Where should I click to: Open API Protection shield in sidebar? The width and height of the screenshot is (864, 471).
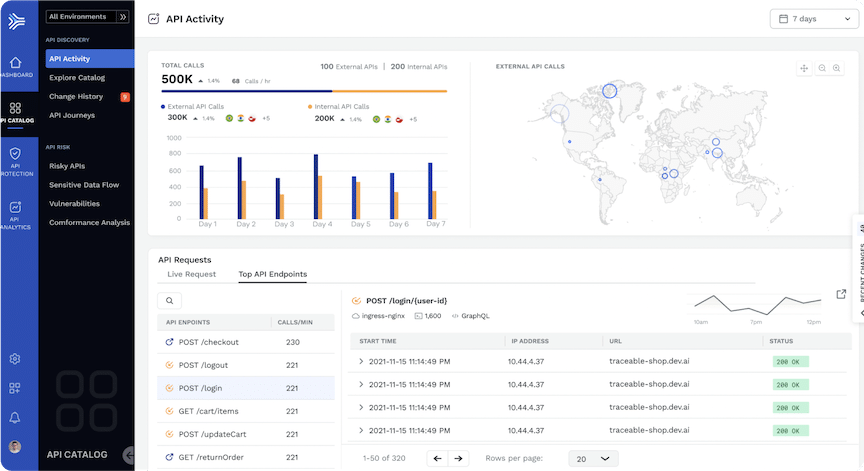click(x=15, y=158)
